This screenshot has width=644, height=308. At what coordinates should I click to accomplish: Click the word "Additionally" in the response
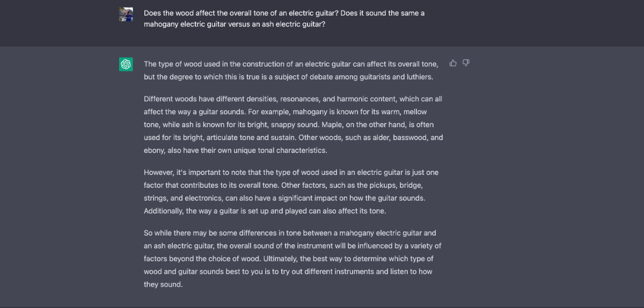click(163, 211)
